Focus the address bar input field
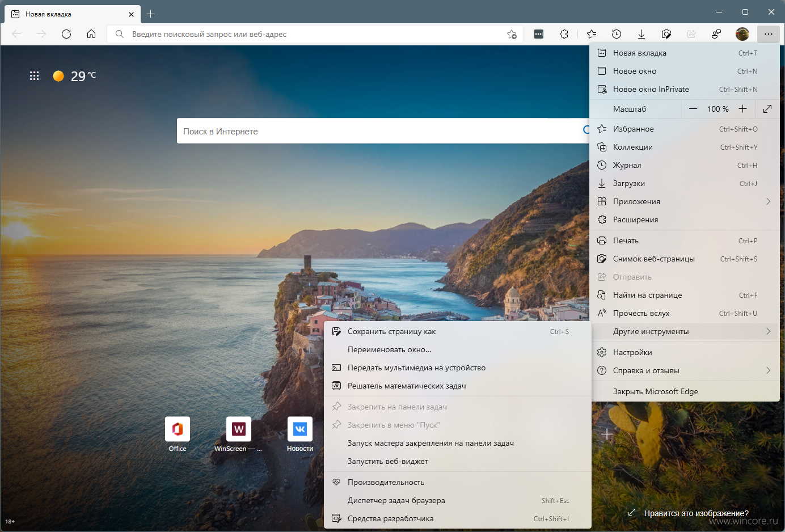Viewport: 785px width, 532px height. pyautogui.click(x=315, y=34)
